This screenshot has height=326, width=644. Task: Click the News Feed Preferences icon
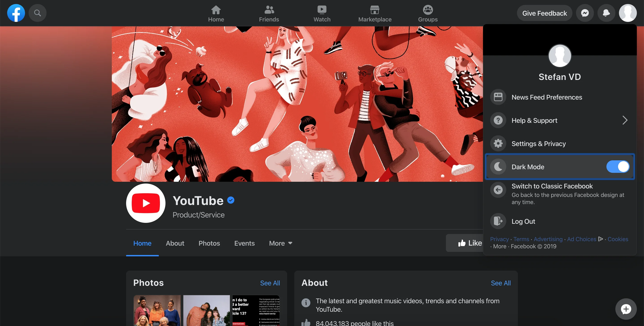tap(498, 97)
